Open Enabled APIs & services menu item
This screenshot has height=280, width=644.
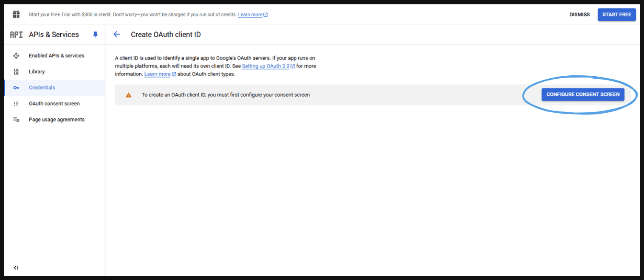point(55,56)
